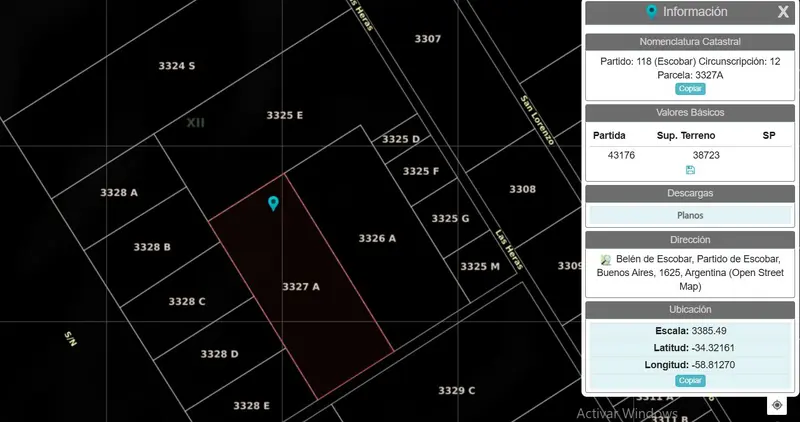This screenshot has height=422, width=800.
Task: Select parcel label 3324 S
Action: pyautogui.click(x=177, y=66)
